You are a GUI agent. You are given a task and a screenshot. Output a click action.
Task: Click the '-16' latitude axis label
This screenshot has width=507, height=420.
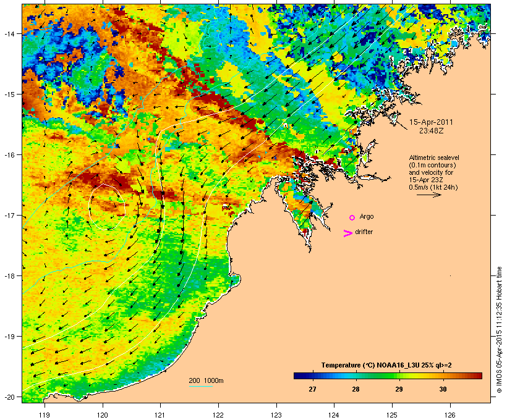pos(9,154)
